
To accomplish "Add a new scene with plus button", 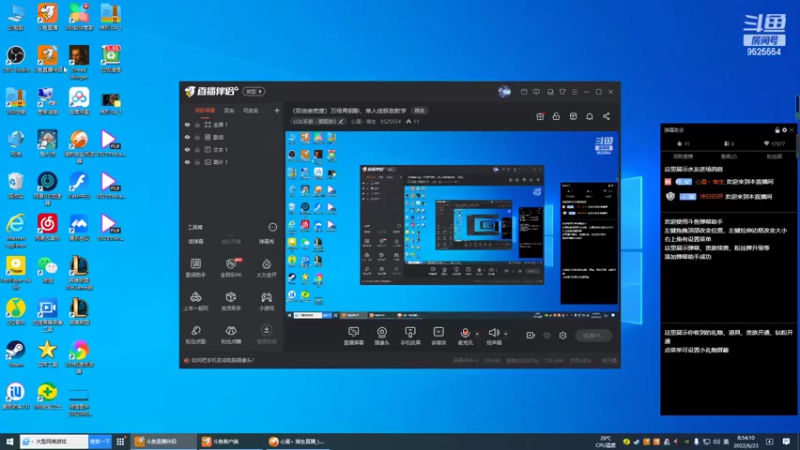I will [277, 110].
